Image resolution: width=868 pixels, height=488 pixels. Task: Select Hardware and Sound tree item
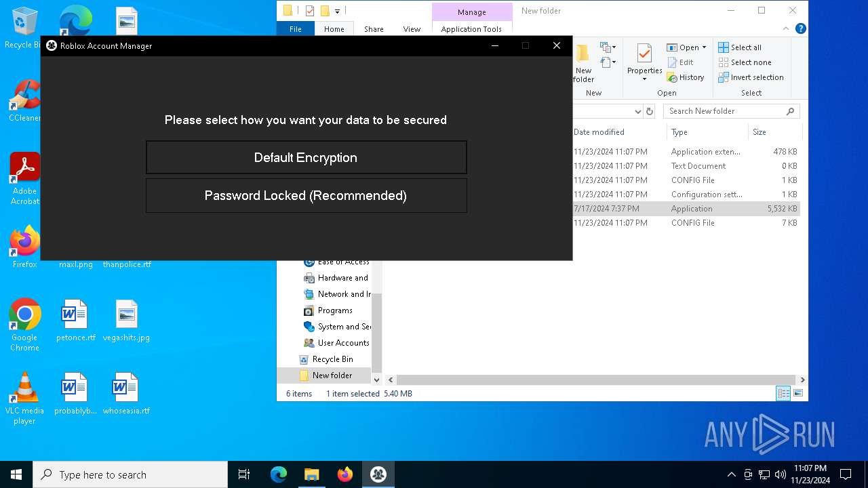point(336,278)
